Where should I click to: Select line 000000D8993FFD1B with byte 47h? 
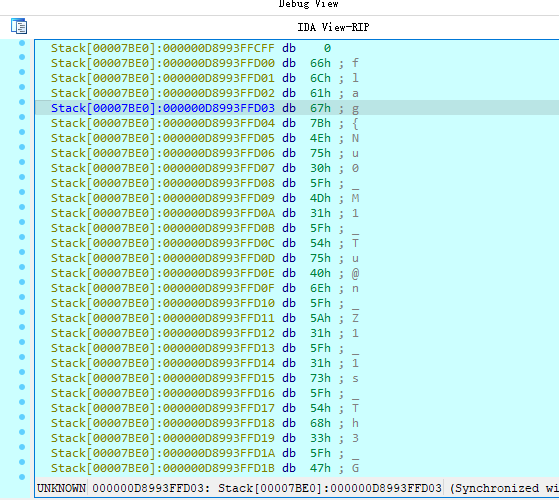click(205, 468)
